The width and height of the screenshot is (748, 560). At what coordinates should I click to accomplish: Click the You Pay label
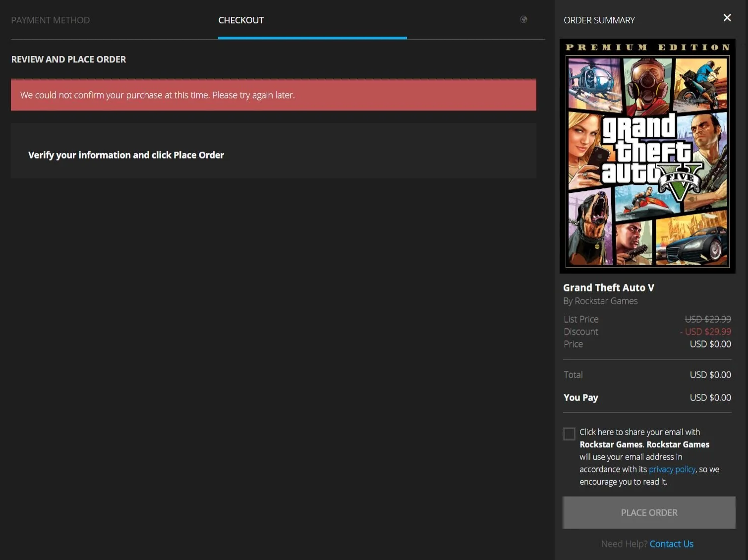tap(580, 397)
